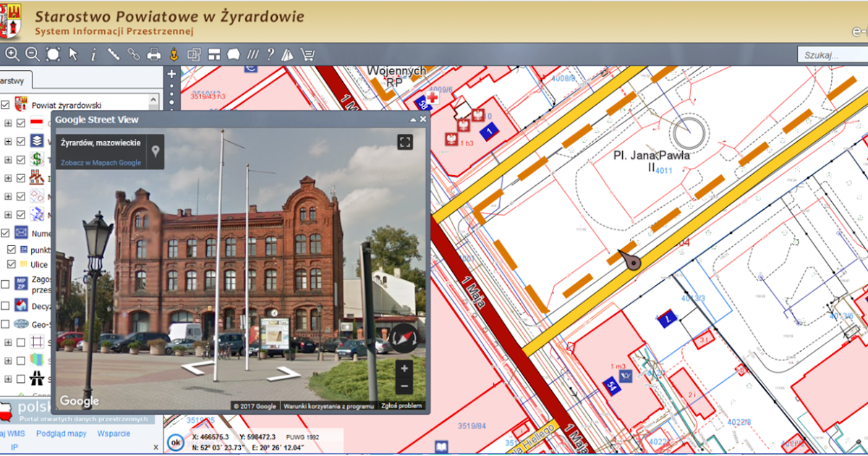The height and width of the screenshot is (456, 868).
Task: Select the Zoom In magnifier tool
Action: click(x=12, y=54)
